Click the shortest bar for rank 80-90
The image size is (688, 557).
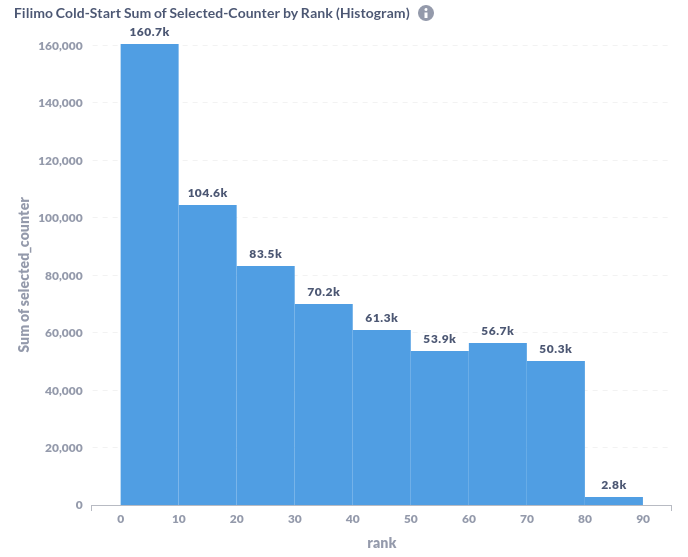(614, 501)
